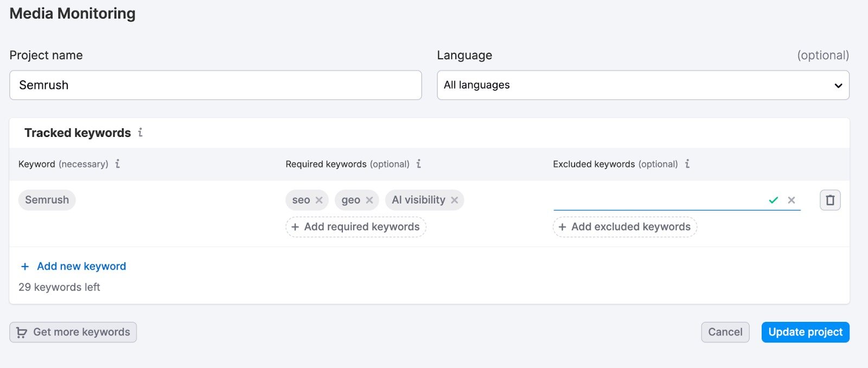Click into the Project name field
This screenshot has width=868, height=368.
215,85
